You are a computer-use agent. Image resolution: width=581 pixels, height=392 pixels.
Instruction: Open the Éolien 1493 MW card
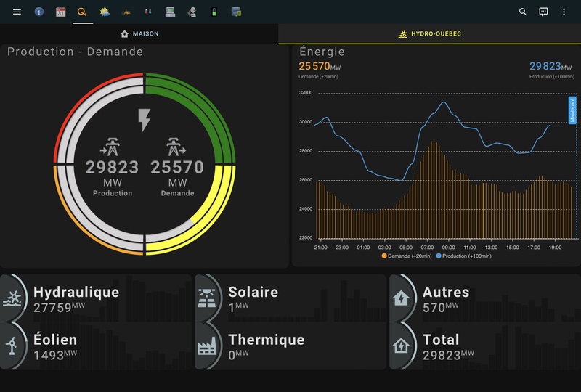(96, 346)
